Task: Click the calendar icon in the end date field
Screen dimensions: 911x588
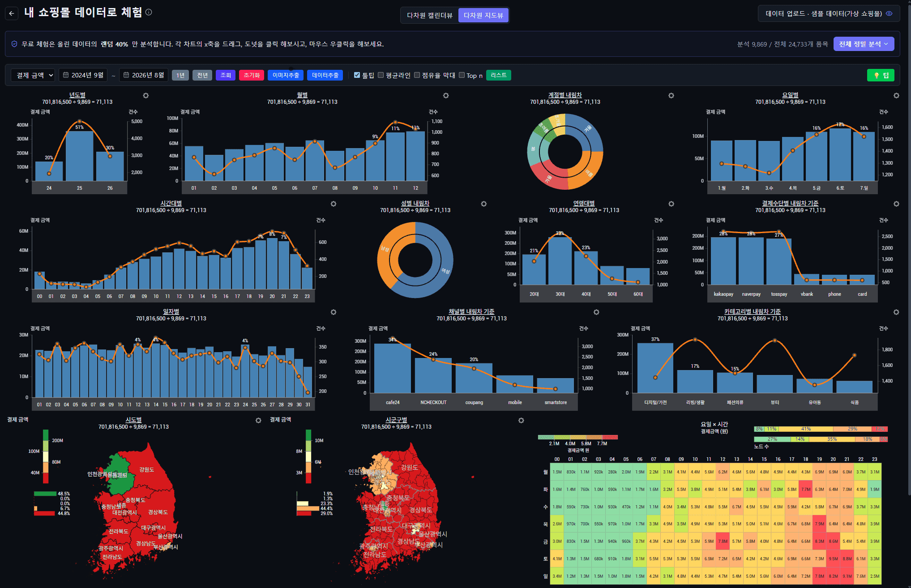Action: [126, 75]
